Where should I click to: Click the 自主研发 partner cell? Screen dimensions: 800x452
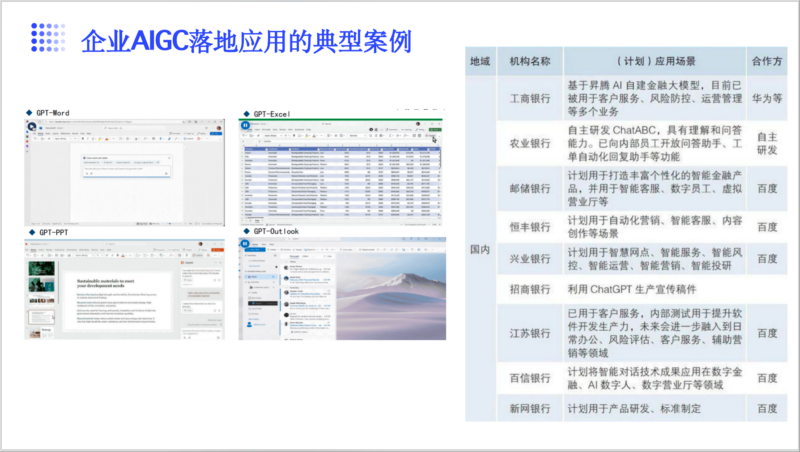[x=767, y=143]
